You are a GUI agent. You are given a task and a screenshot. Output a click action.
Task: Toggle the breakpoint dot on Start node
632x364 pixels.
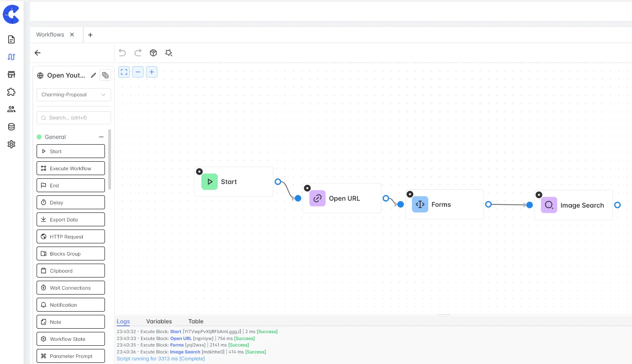(x=199, y=171)
